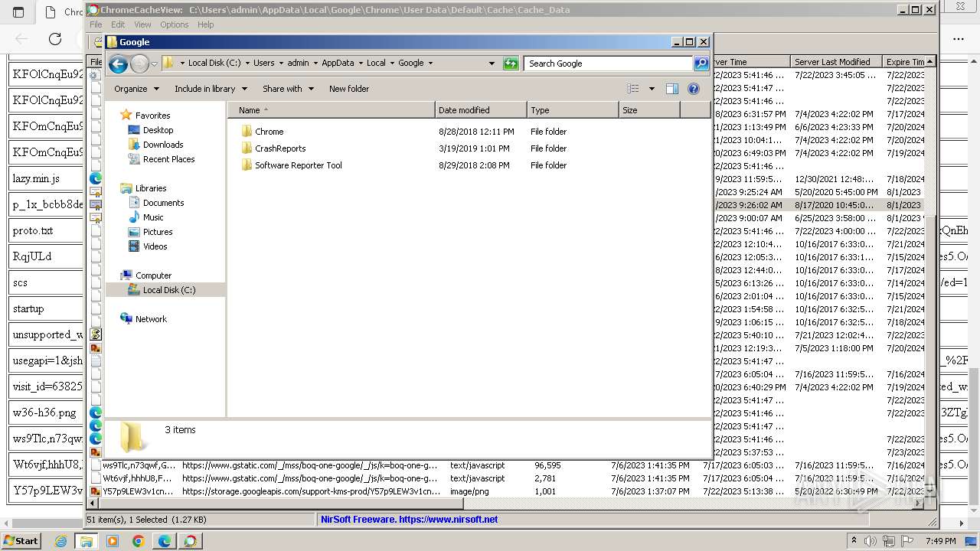Click browser reload button in background window
This screenshot has height=551, width=980.
point(55,38)
